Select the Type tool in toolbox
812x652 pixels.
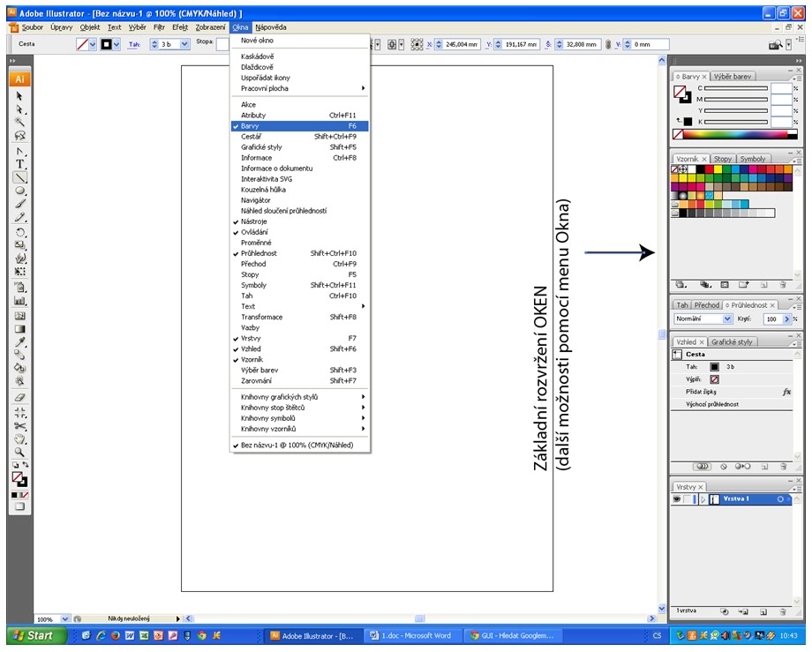[19, 164]
